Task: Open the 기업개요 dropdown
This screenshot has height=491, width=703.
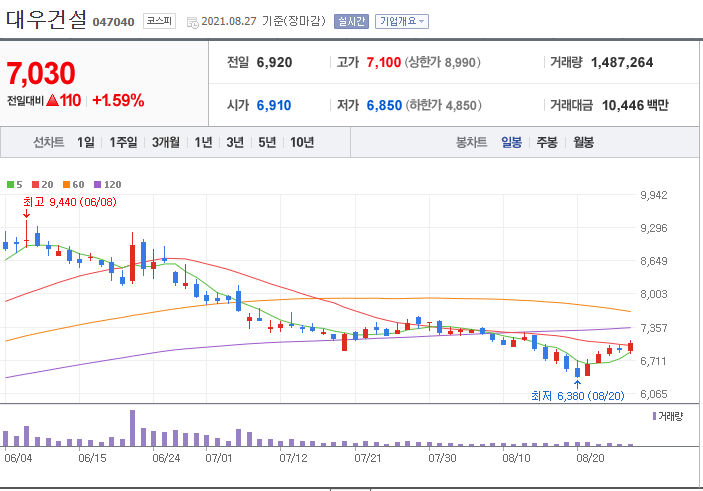Action: (x=402, y=21)
